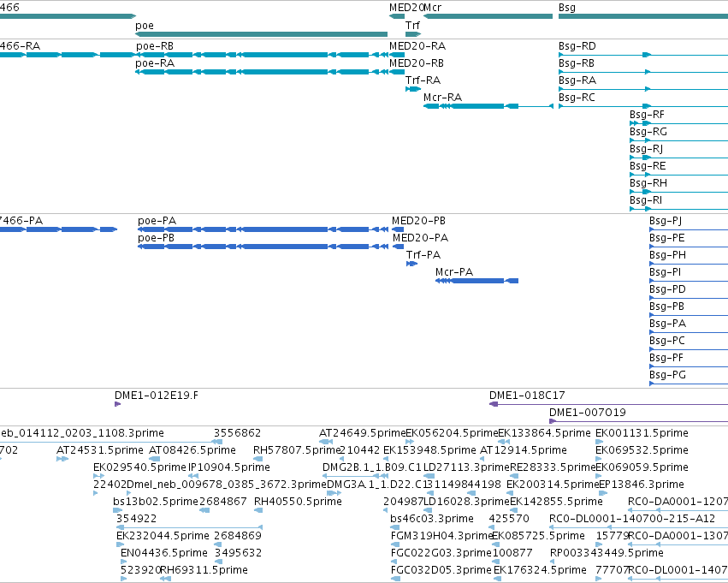The image size is (728, 583).
Task: Select the poe-RA transcript label
Action: 155,63
